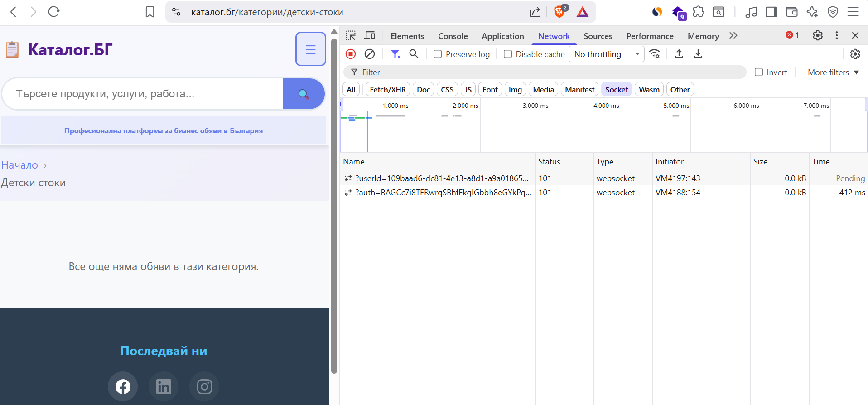
Task: Open the site hamburger menu
Action: coord(311,49)
